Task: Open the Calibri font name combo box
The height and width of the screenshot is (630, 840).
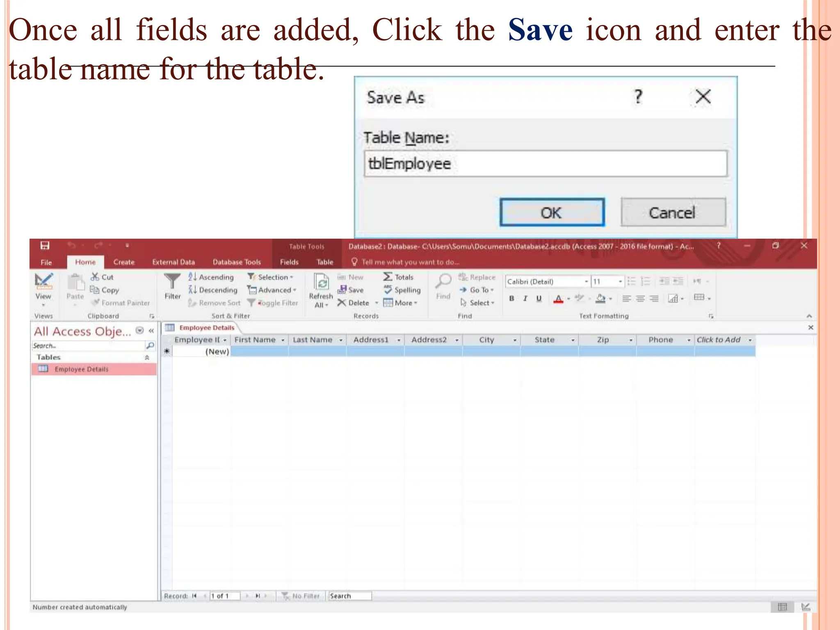Action: [547, 281]
